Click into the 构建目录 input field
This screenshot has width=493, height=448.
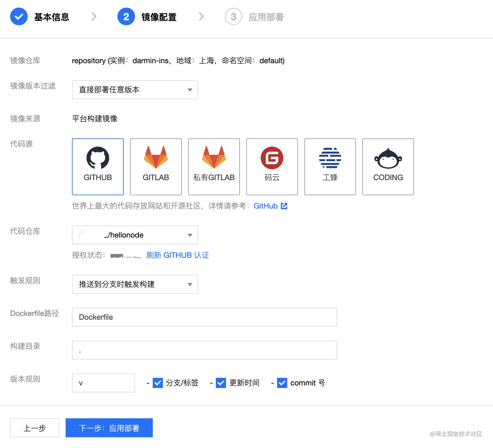coord(204,350)
